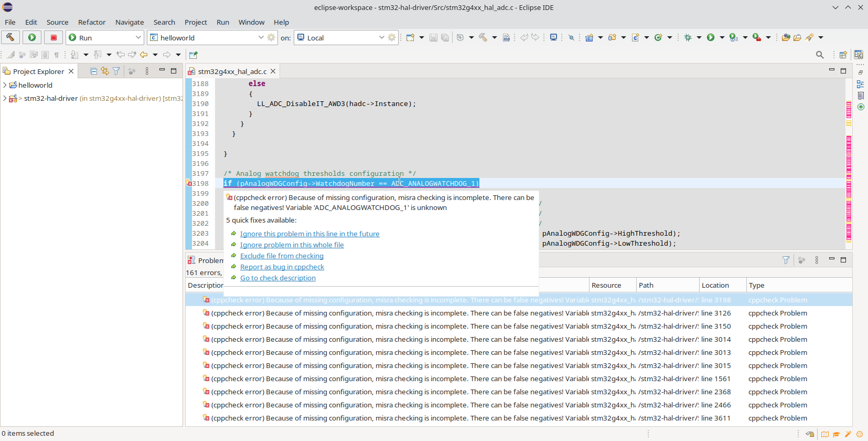Click Back to previous location arrow
The height and width of the screenshot is (441, 868).
(x=143, y=55)
